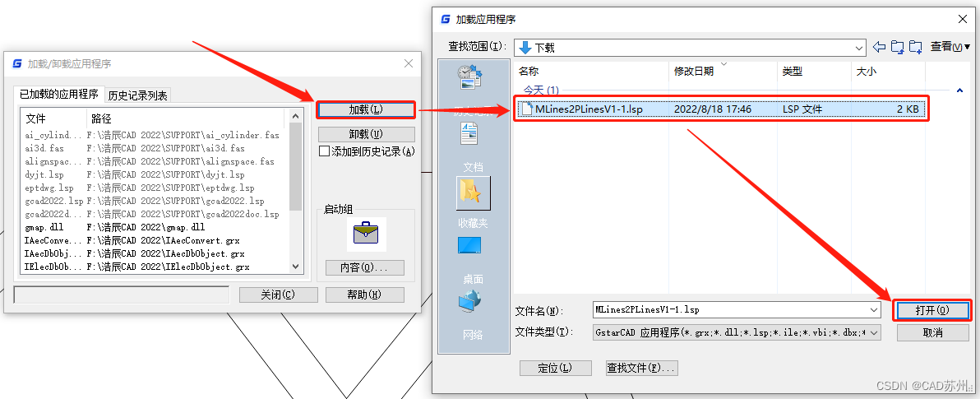This screenshot has height=399, width=980.
Task: Expand the 文件类型 filter dropdown
Action: pyautogui.click(x=874, y=332)
